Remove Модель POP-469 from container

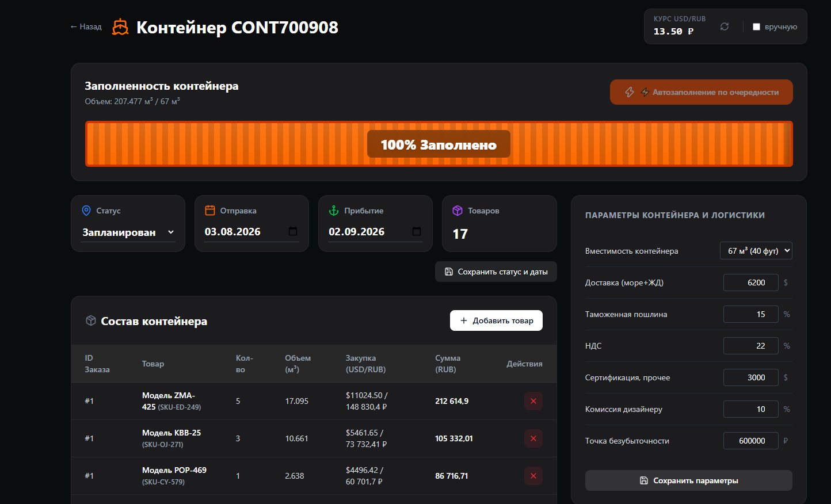click(x=533, y=476)
